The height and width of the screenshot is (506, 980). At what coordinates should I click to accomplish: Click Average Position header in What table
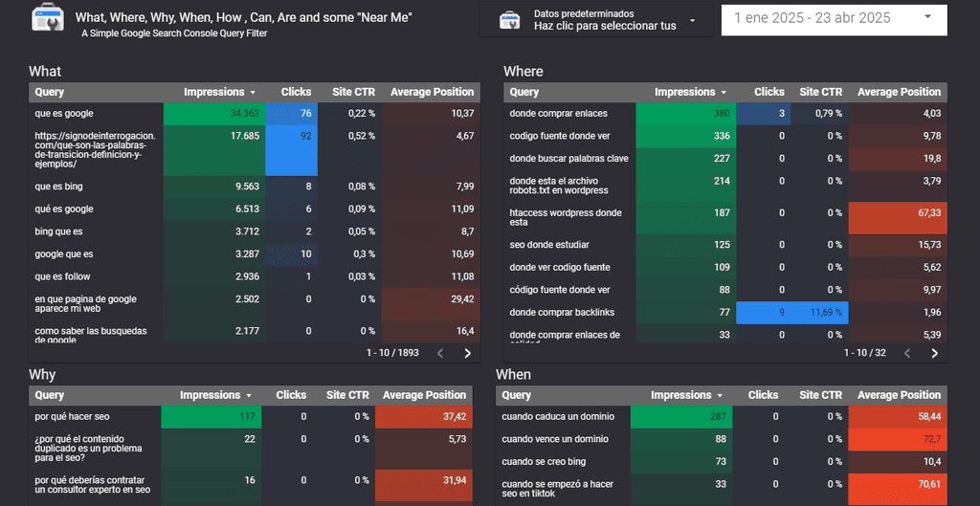click(x=432, y=92)
